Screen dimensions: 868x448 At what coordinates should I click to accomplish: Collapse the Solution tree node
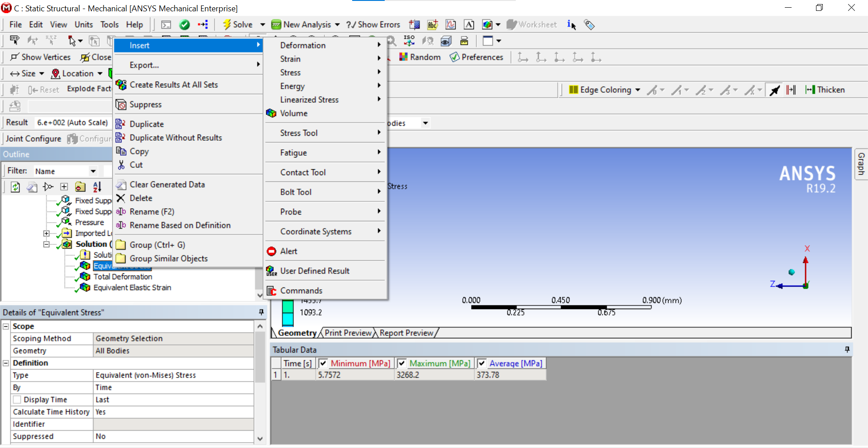tap(46, 244)
